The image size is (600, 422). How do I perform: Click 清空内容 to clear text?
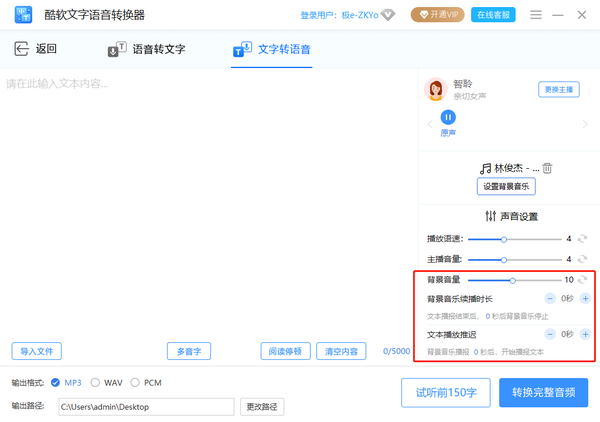tap(341, 351)
